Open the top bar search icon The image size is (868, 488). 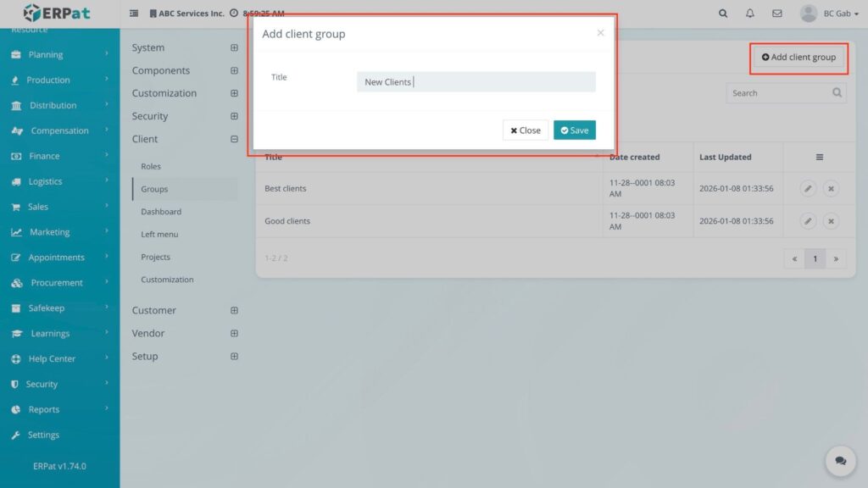[x=723, y=13]
